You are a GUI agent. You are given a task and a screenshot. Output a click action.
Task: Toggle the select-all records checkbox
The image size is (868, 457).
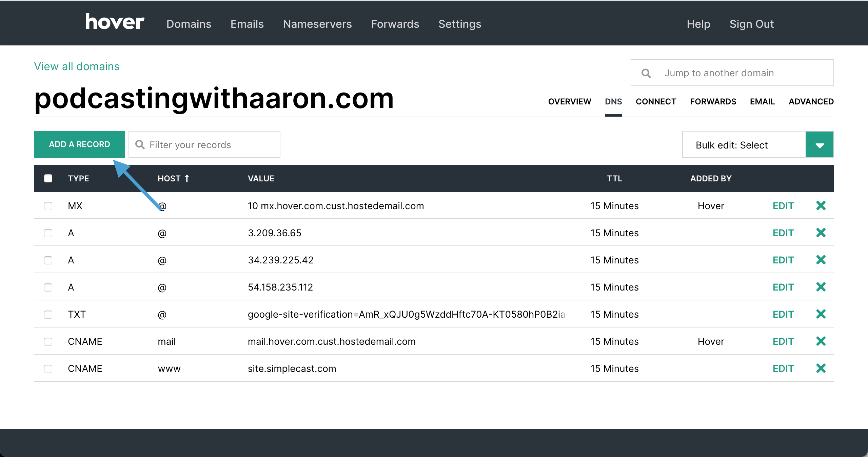pos(48,178)
